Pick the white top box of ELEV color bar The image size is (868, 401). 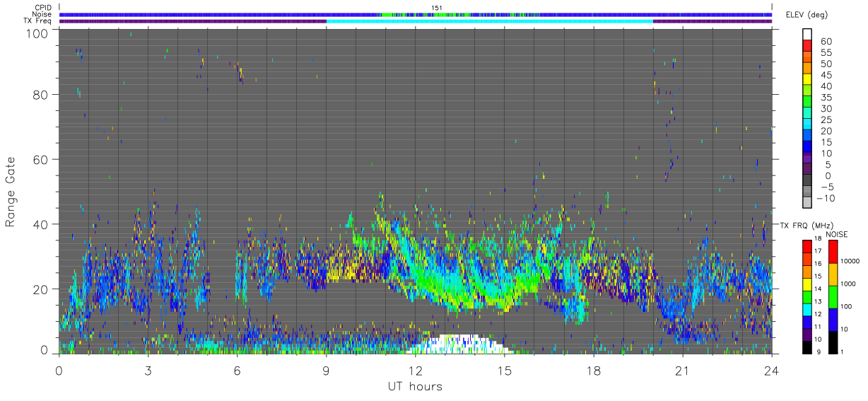807,34
